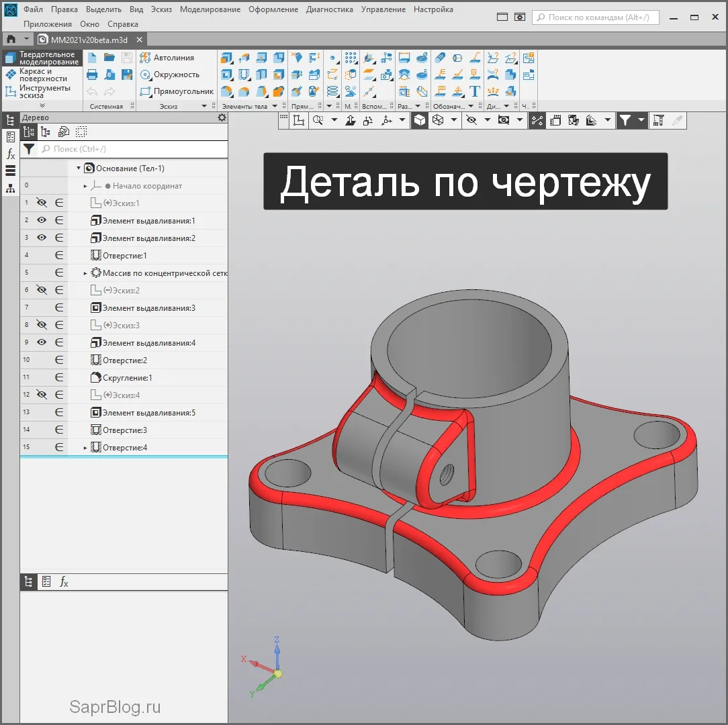Click the command search field (Alt+/)

click(x=596, y=17)
